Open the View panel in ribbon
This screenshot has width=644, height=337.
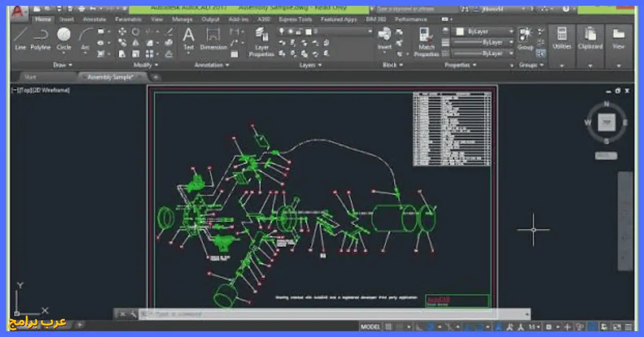[619, 46]
